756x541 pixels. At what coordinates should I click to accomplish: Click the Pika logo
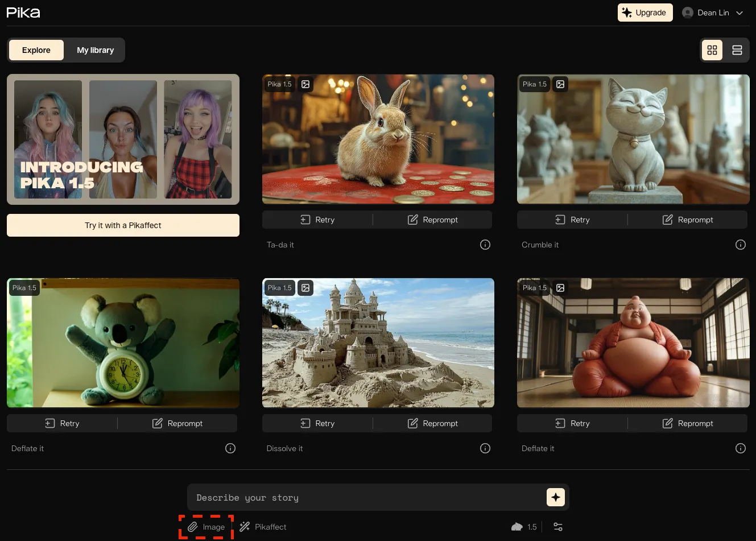pos(23,13)
